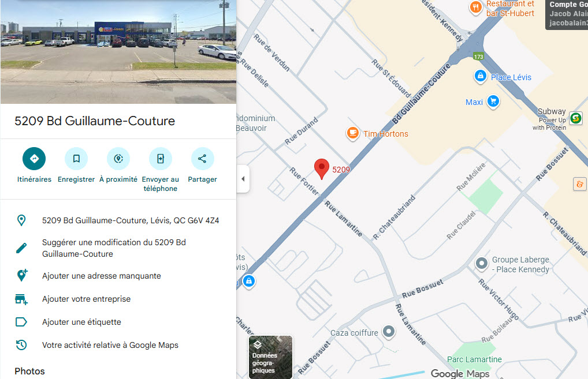This screenshot has height=379, width=588.
Task: Click the Partager share icon
Action: [x=202, y=159]
